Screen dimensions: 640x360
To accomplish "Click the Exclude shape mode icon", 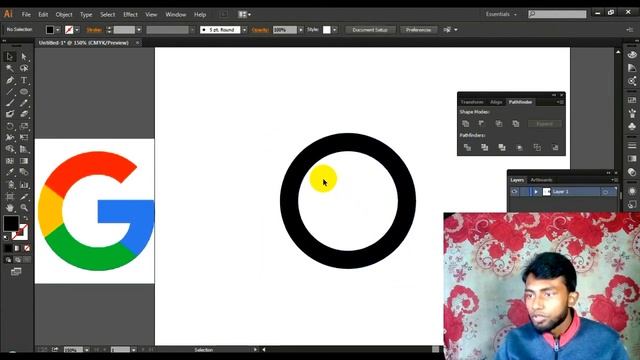I will coord(516,123).
